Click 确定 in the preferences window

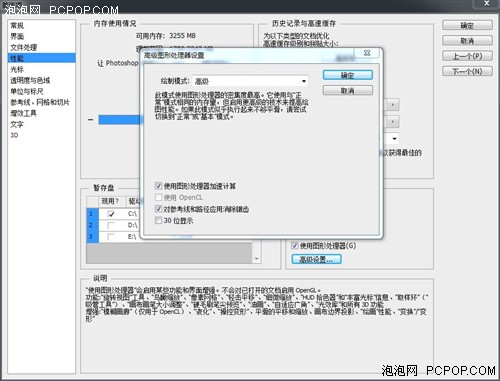tap(467, 25)
